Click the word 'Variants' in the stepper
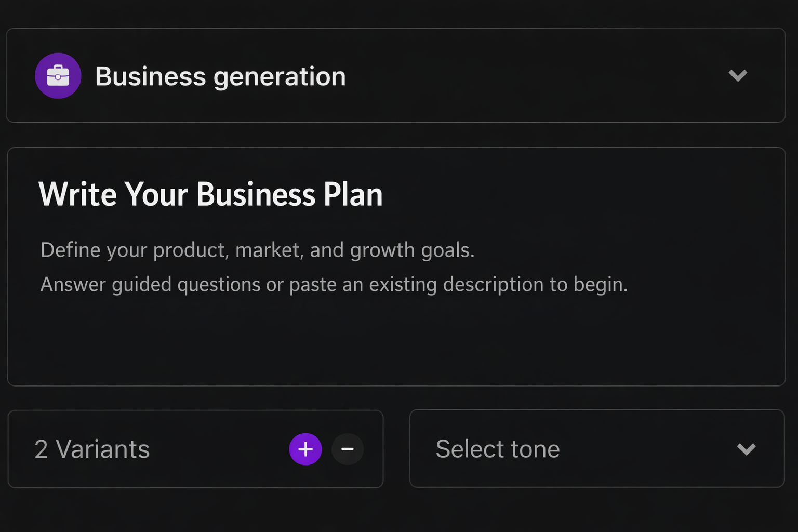 point(102,449)
